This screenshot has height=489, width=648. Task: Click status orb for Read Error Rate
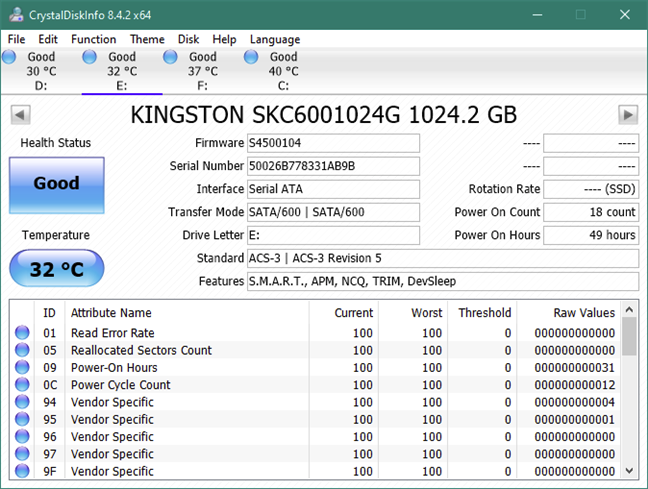[22, 333]
